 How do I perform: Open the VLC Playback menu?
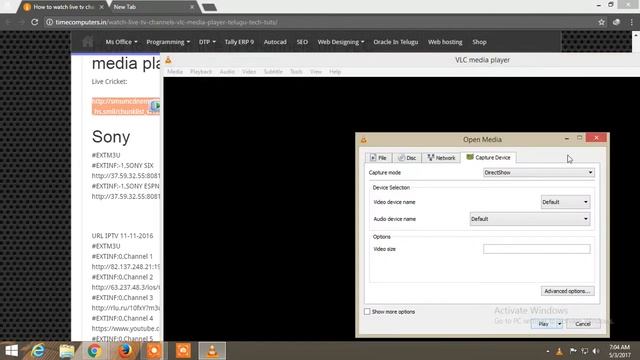[201, 72]
